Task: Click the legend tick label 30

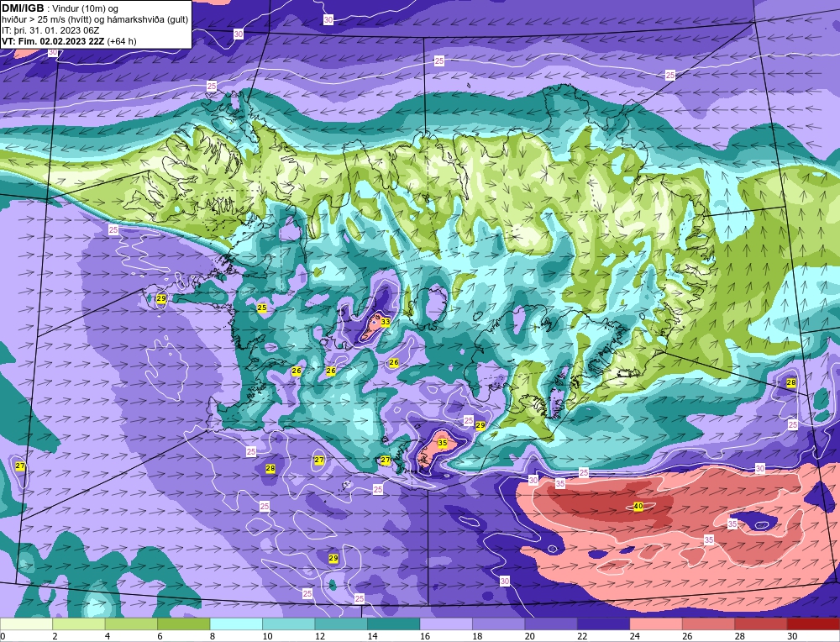Action: click(792, 636)
